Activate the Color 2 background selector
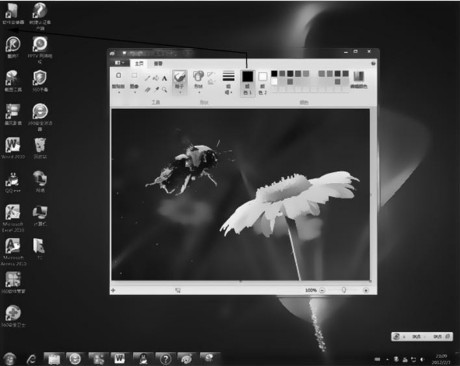 tap(263, 83)
